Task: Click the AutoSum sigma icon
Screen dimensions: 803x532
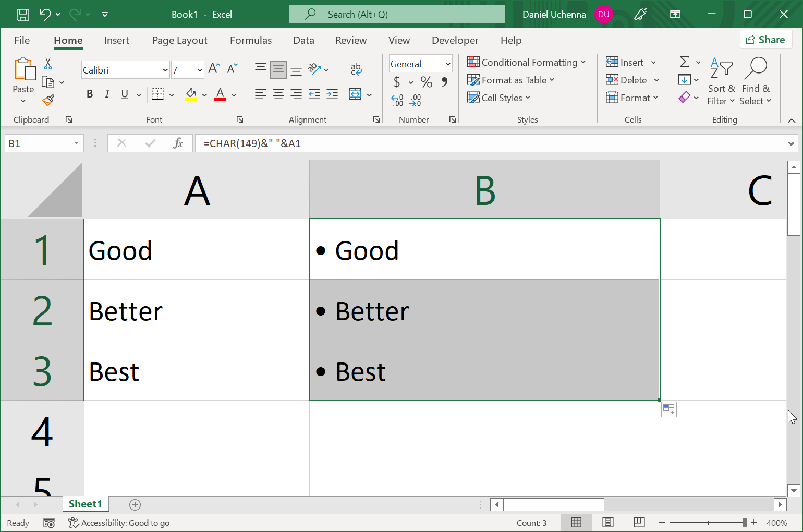Action: tap(685, 62)
